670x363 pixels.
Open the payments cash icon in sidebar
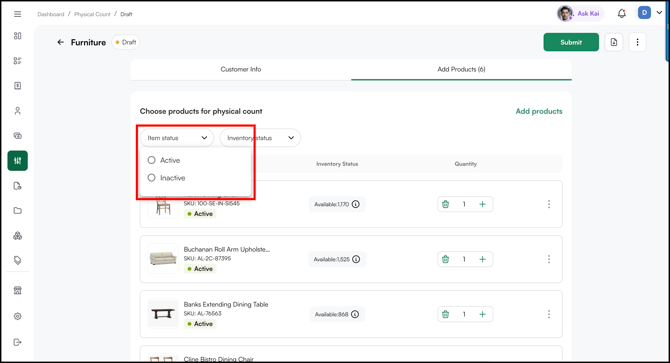[18, 136]
